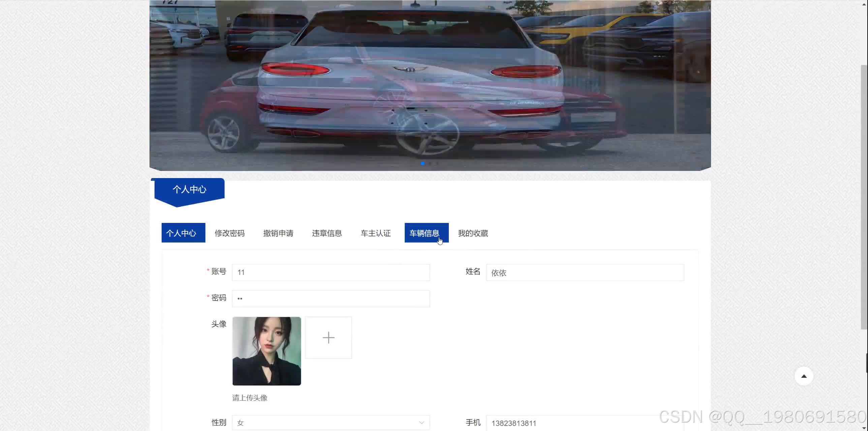This screenshot has height=431, width=868.
Task: Click the scroll-to-top arrow button
Action: pos(804,376)
